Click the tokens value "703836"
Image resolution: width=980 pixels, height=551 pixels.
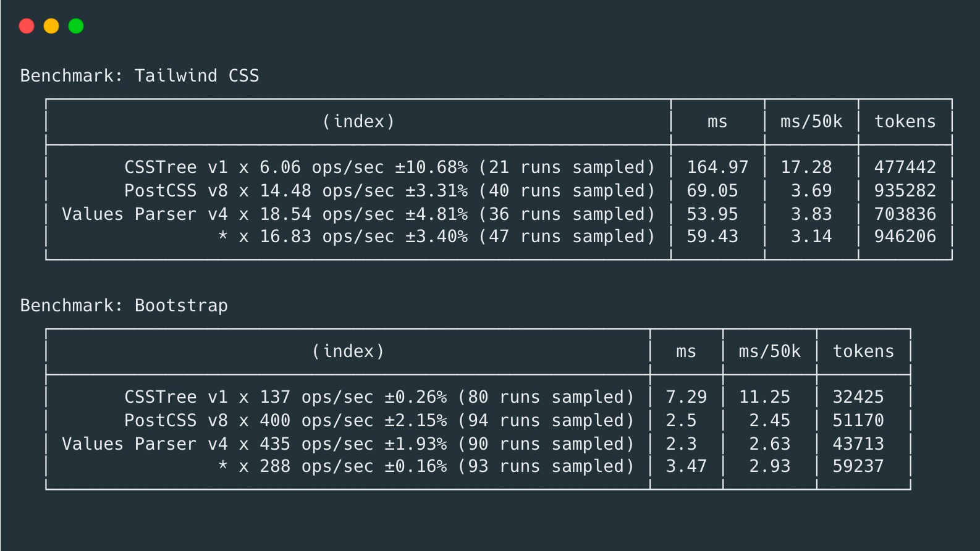click(905, 214)
